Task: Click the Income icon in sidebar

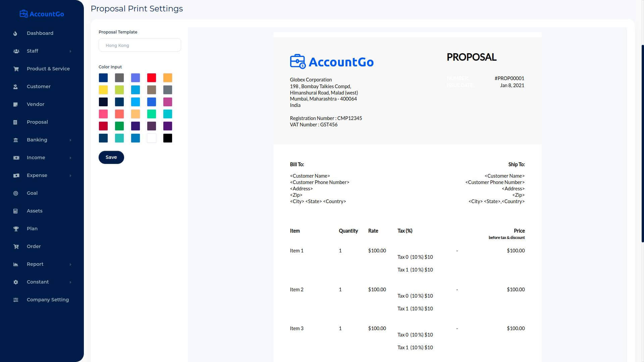Action: (x=16, y=158)
